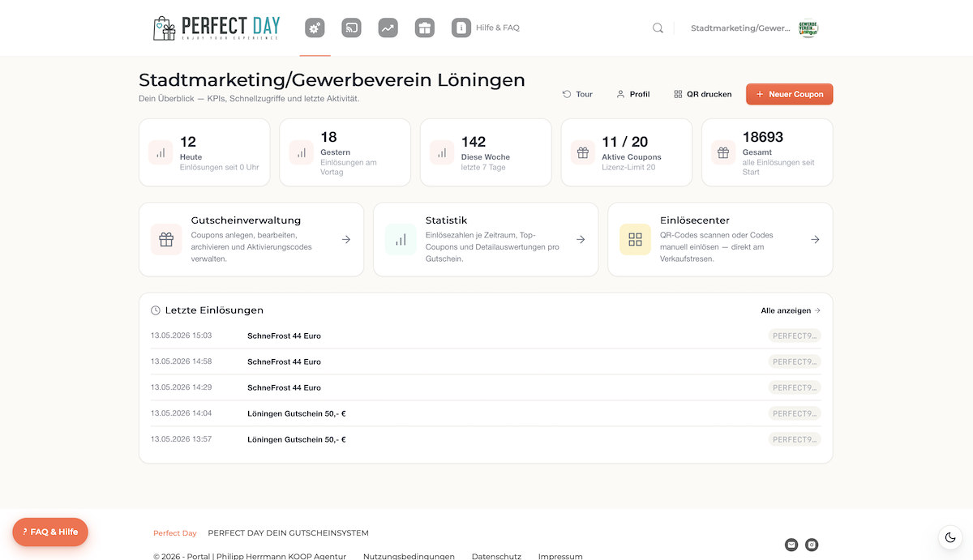Click PERFECT9... code badge in 14:58 row
The width and height of the screenshot is (973, 560).
pos(795,361)
